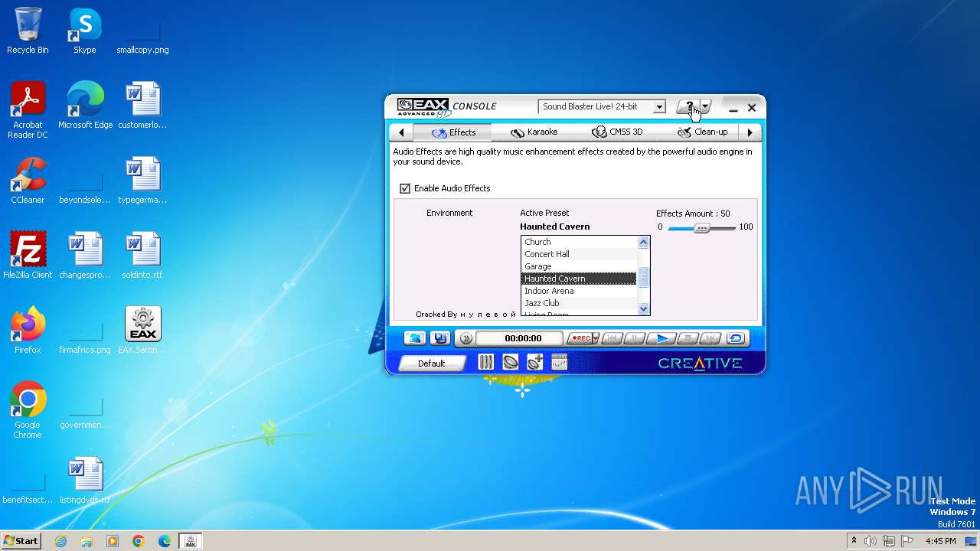Select soldinto.rtf document icon
980x551 pixels.
[142, 256]
